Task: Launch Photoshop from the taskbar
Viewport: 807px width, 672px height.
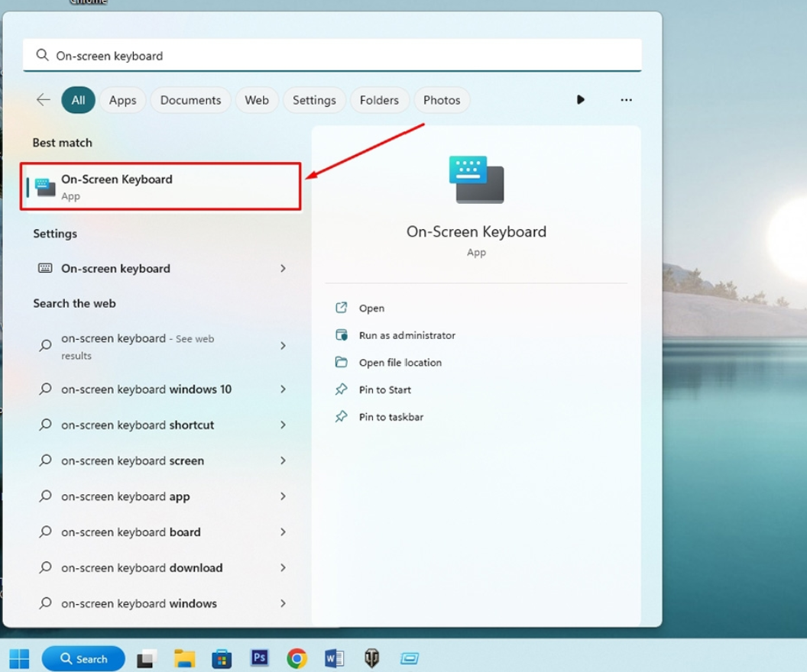Action: coord(260,658)
